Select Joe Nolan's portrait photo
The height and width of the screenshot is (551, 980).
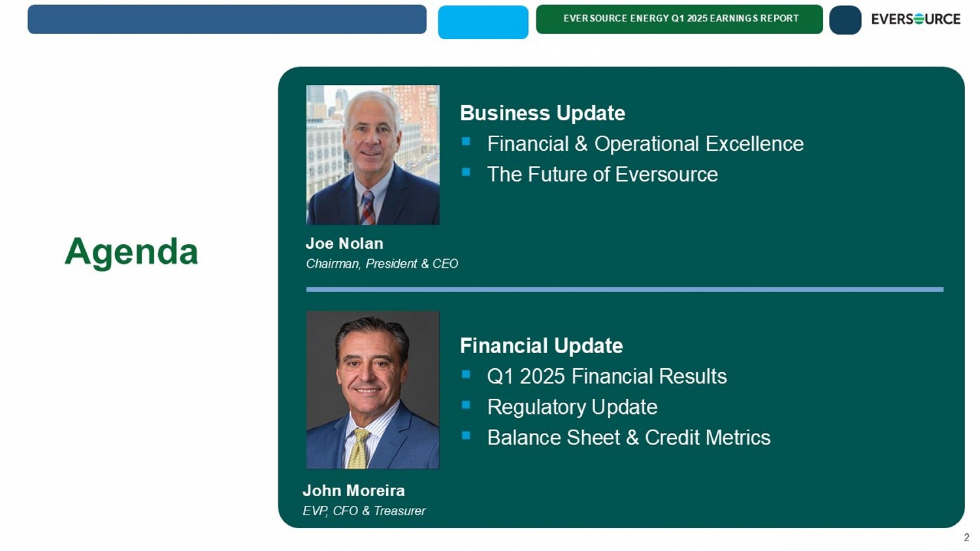coord(373,155)
